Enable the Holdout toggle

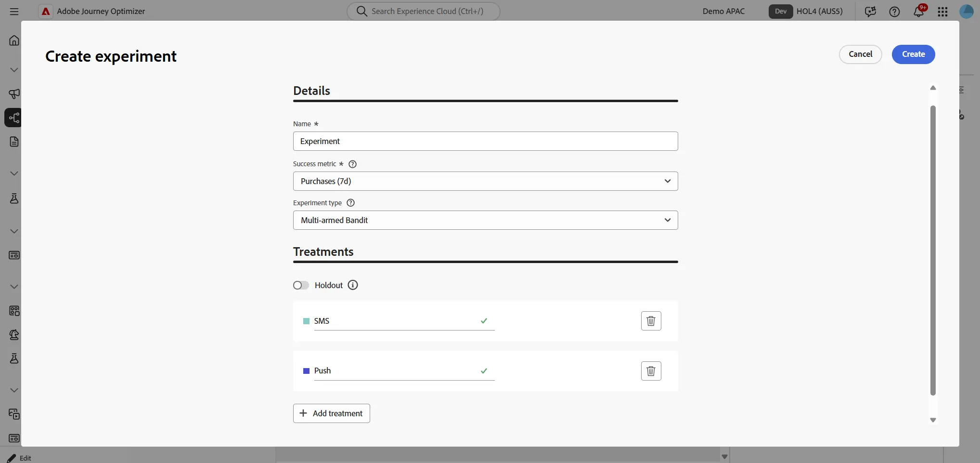point(301,285)
